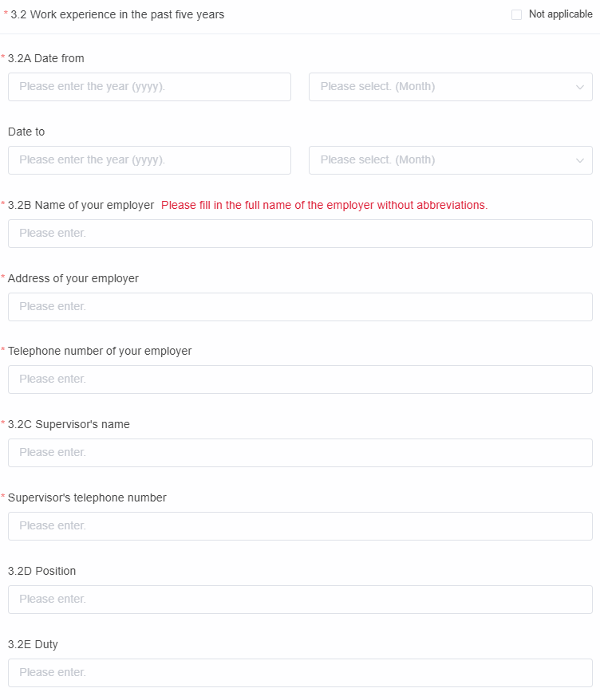Click the Date from month chevron arrow
This screenshot has height=700, width=600.
580,87
